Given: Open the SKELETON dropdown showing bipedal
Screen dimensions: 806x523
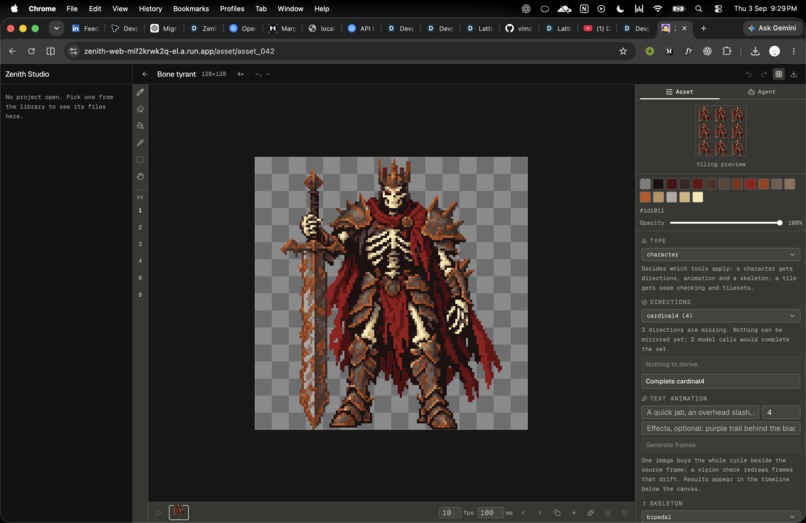Looking at the screenshot, I should (x=720, y=517).
